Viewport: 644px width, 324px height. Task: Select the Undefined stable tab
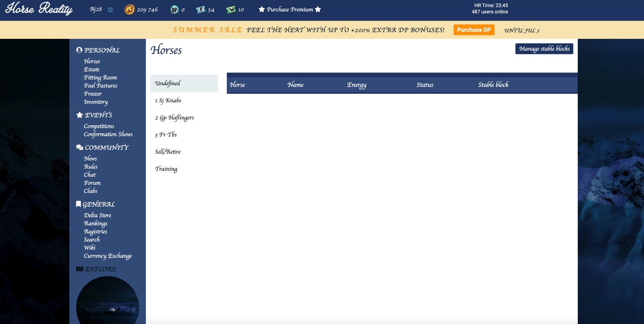[184, 83]
